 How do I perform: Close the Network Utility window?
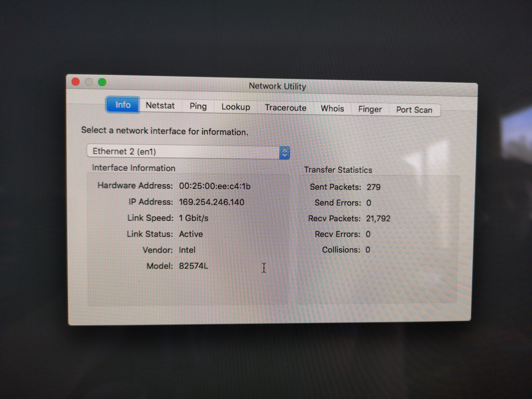(x=76, y=82)
